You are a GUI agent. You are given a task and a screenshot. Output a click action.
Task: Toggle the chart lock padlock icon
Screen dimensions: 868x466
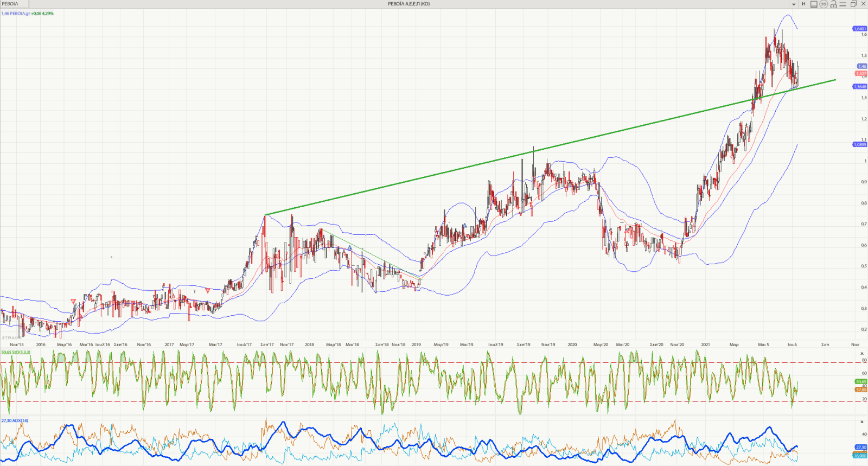coord(833,4)
